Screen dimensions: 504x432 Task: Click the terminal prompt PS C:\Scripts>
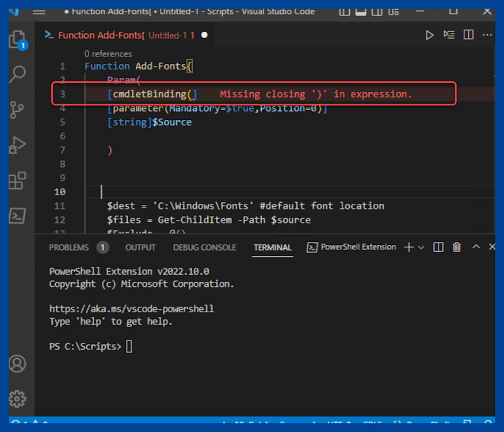coord(85,346)
